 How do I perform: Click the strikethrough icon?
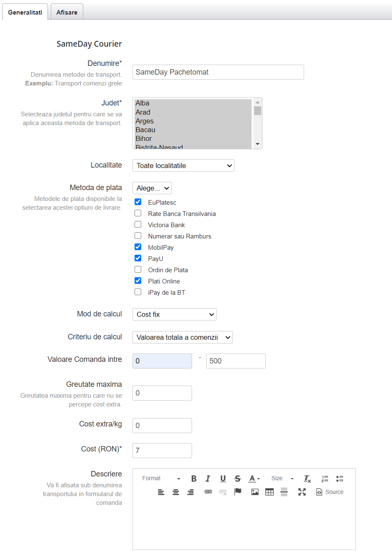click(237, 479)
